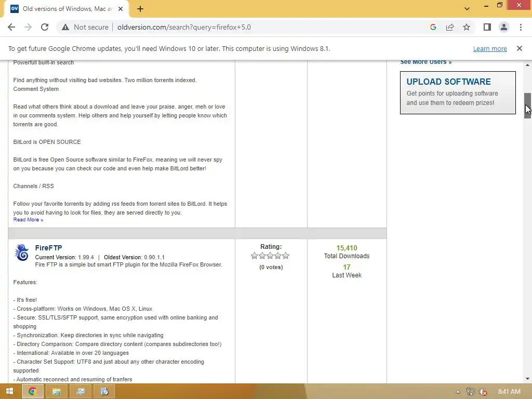Rate FireFTP with the third star
Viewport: 532px width, 399px height.
point(270,256)
